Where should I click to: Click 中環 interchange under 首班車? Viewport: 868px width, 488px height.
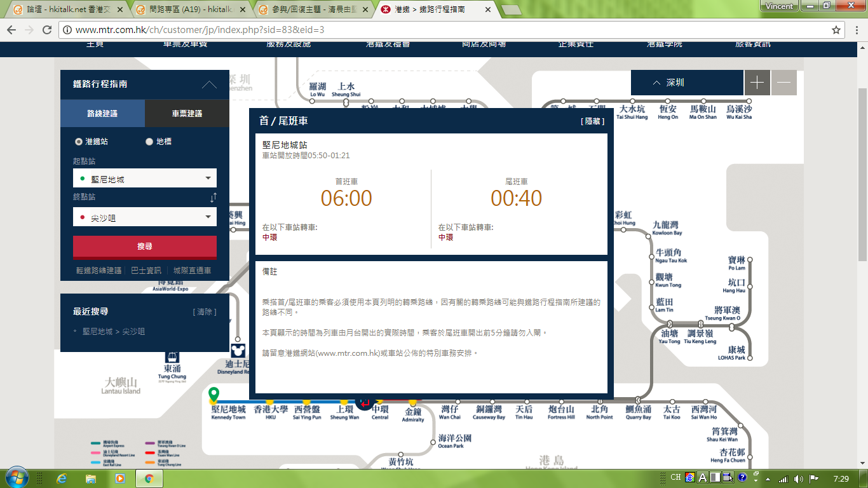(269, 238)
